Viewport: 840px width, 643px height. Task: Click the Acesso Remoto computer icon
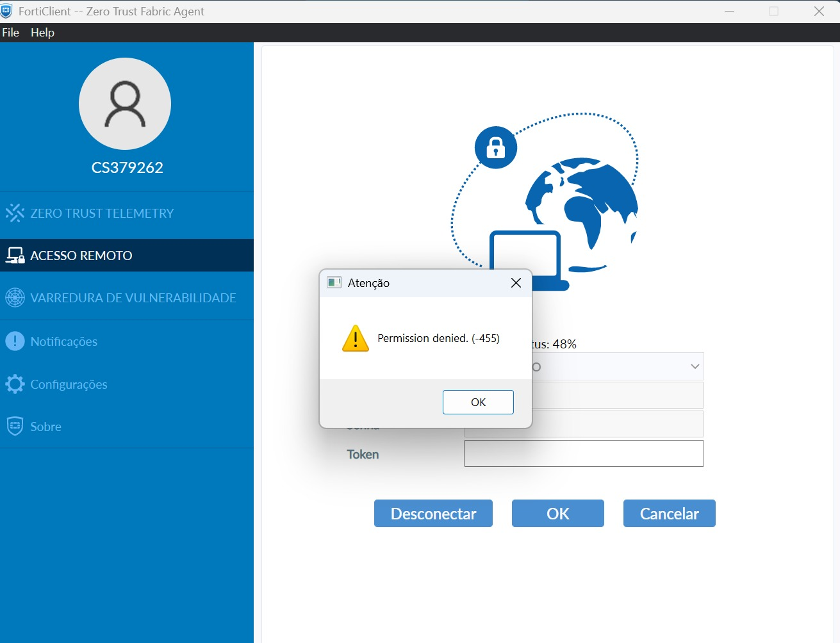click(15, 256)
